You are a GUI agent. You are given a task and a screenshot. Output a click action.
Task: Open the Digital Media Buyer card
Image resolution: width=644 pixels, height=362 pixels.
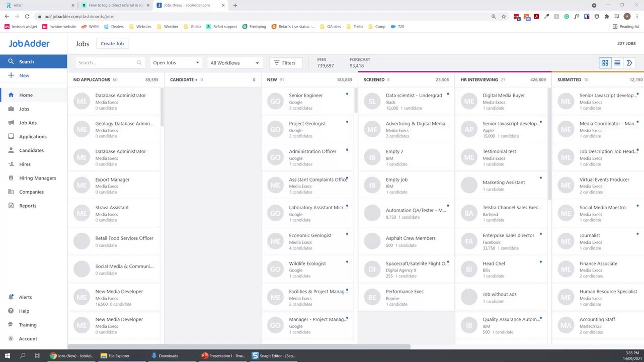point(501,102)
